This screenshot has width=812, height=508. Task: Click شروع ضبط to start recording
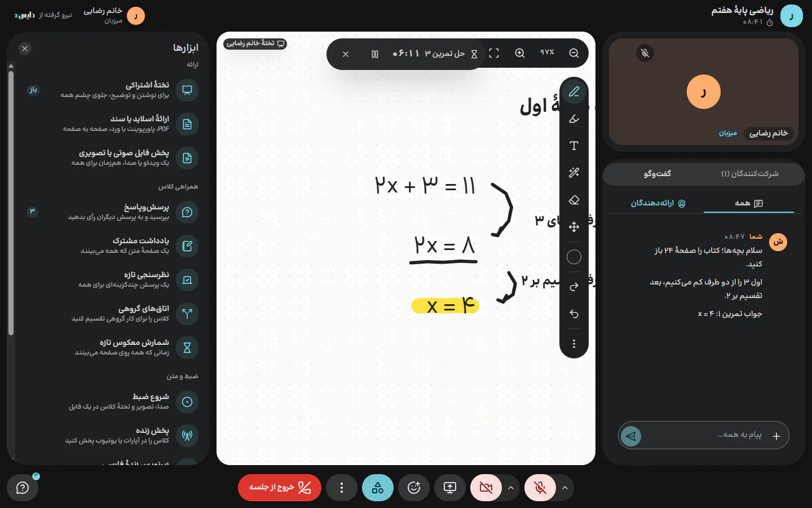click(x=107, y=402)
